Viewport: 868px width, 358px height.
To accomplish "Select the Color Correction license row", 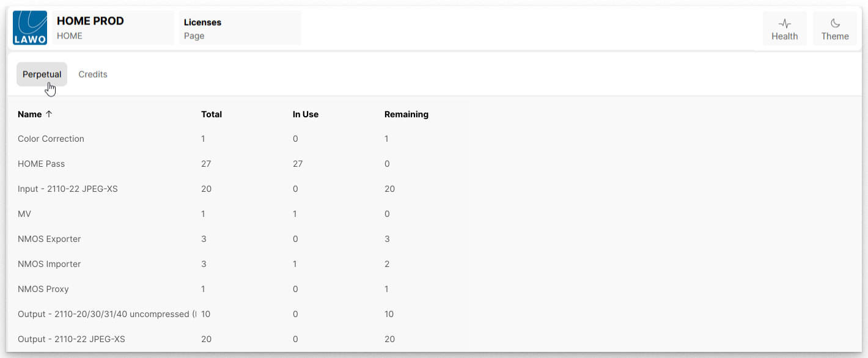I will point(51,139).
